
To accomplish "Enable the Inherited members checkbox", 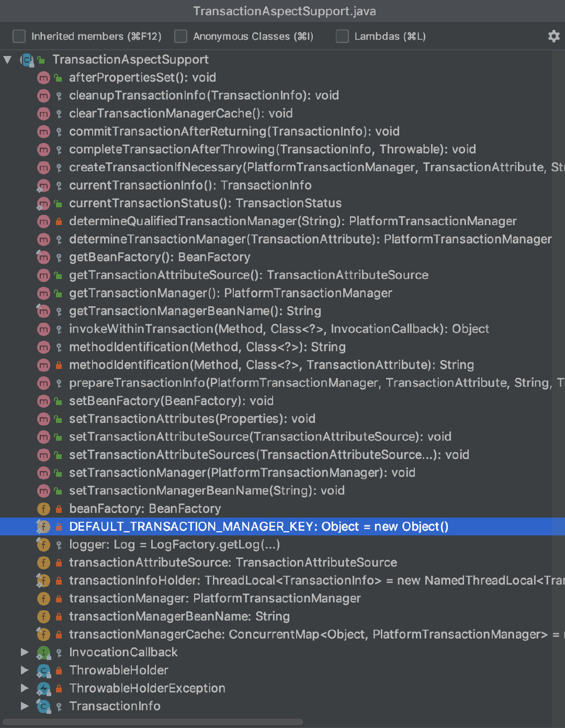I will point(19,36).
